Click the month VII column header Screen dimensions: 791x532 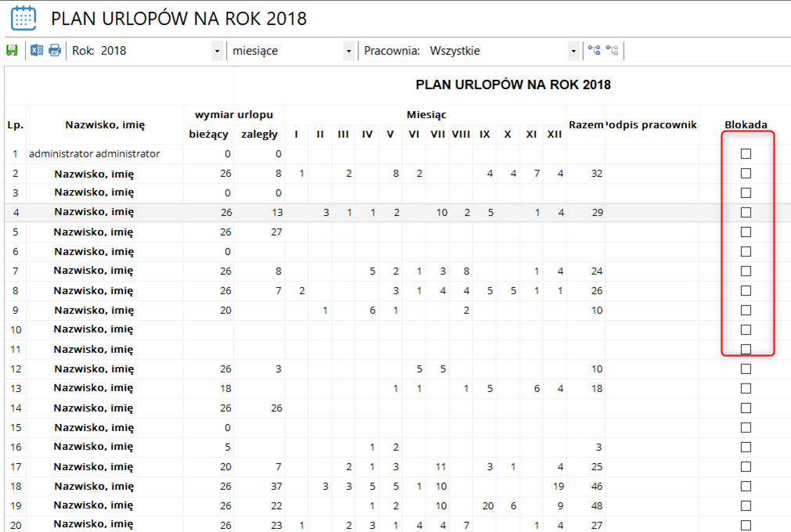(437, 134)
